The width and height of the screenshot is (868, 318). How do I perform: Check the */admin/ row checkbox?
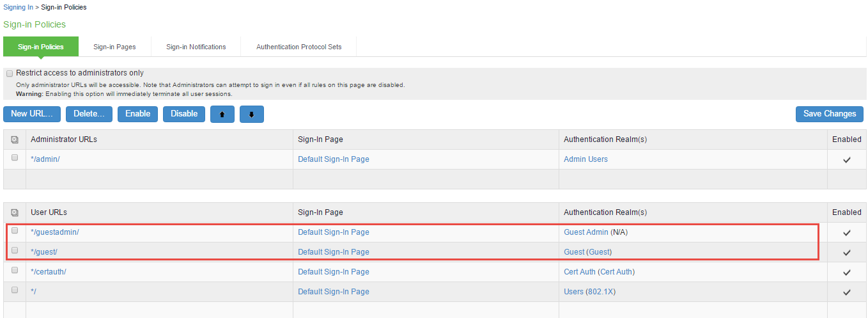[x=15, y=158]
